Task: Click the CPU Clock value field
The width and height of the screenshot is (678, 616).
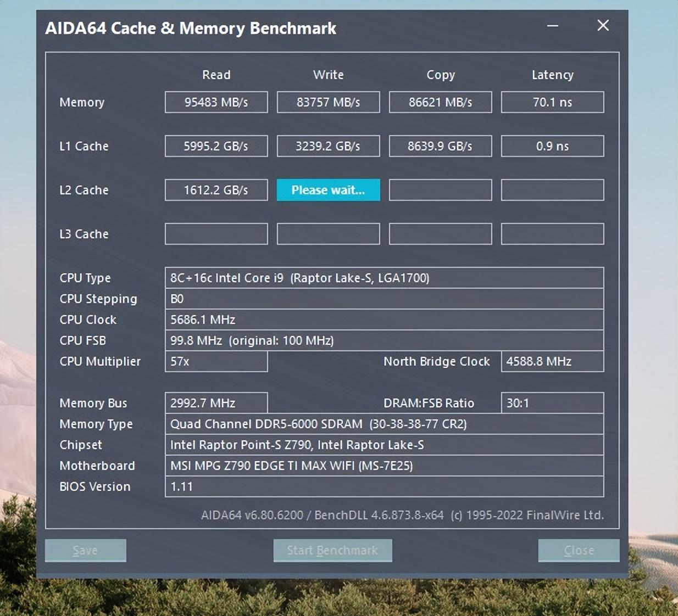Action: [384, 320]
